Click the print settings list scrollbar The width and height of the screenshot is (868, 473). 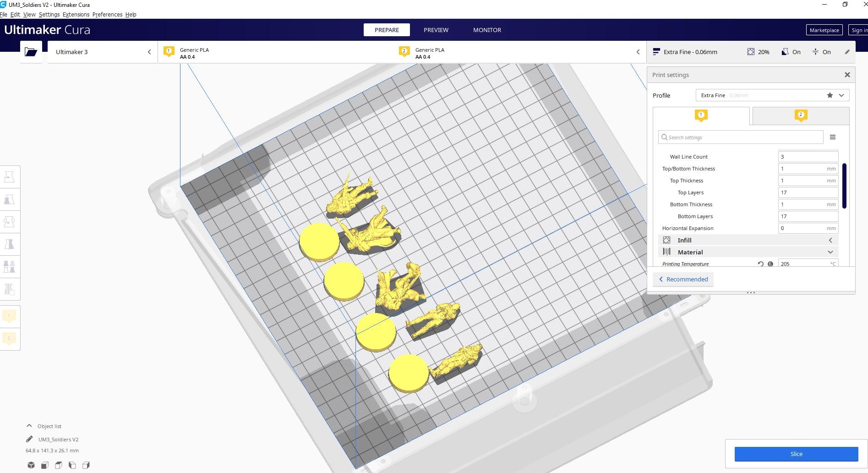coord(844,186)
